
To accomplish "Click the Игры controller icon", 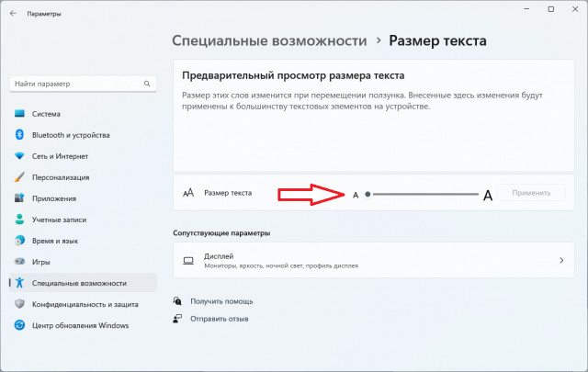I will pos(19,262).
